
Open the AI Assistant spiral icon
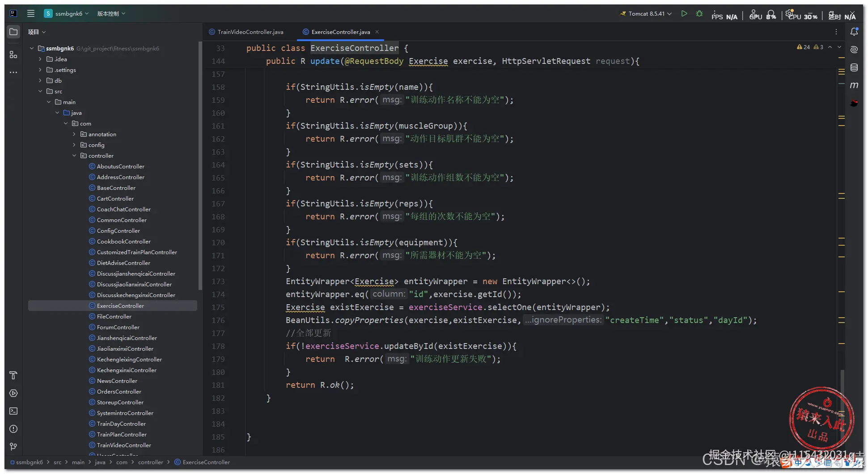pos(854,50)
